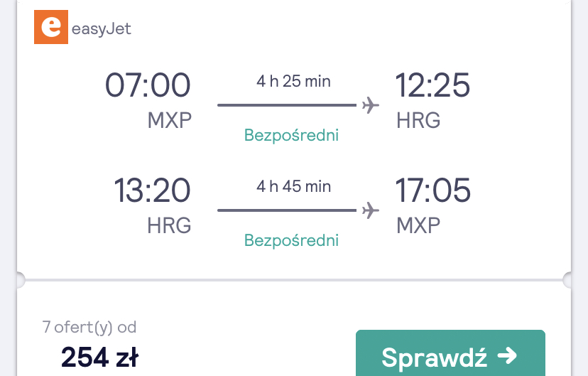Click the 7 ofert(y) od text
588x376 pixels.
89,327
